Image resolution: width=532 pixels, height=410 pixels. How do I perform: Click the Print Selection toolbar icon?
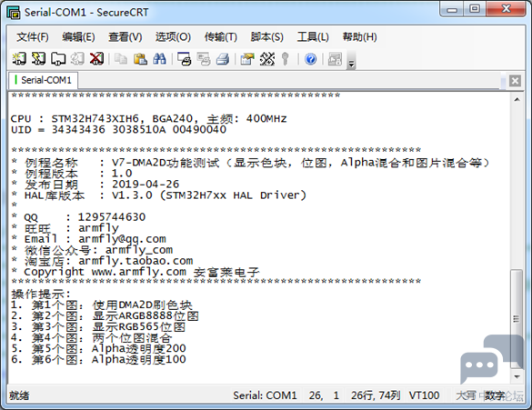[204, 59]
